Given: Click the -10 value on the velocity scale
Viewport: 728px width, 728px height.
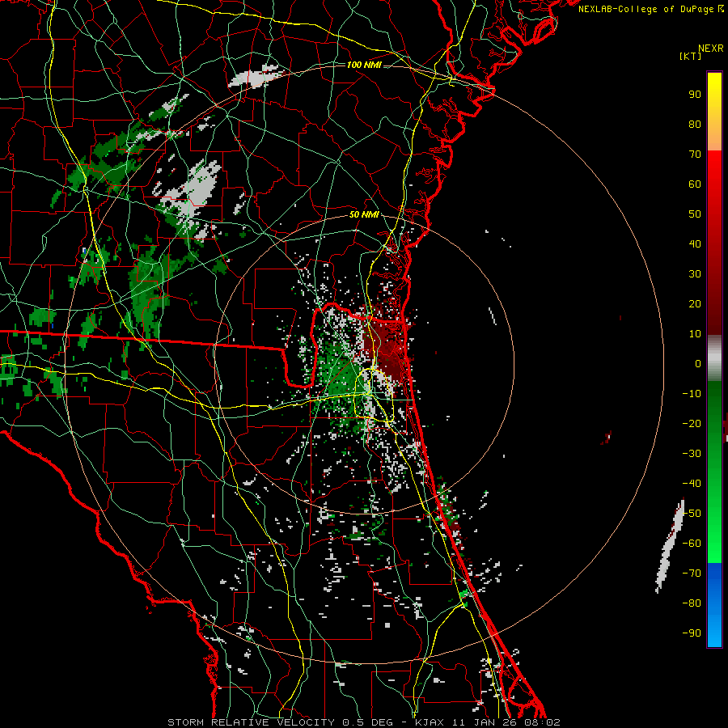Looking at the screenshot, I should click(692, 394).
